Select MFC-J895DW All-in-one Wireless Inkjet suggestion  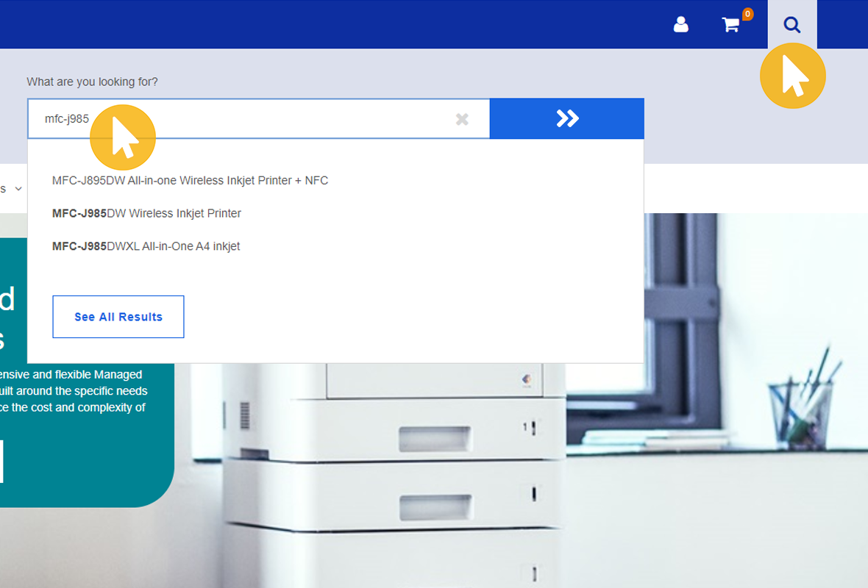pyautogui.click(x=190, y=180)
